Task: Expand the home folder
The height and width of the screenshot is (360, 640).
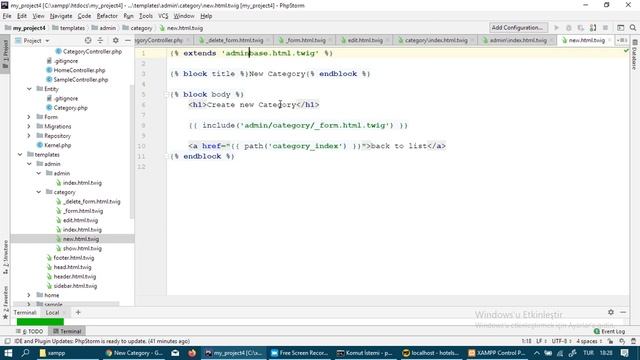Action: point(29,295)
